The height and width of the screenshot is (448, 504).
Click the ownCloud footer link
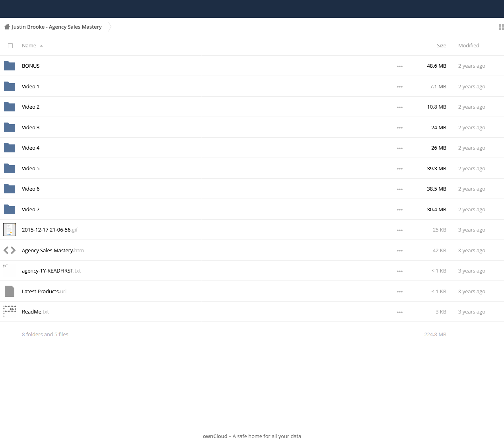click(215, 436)
